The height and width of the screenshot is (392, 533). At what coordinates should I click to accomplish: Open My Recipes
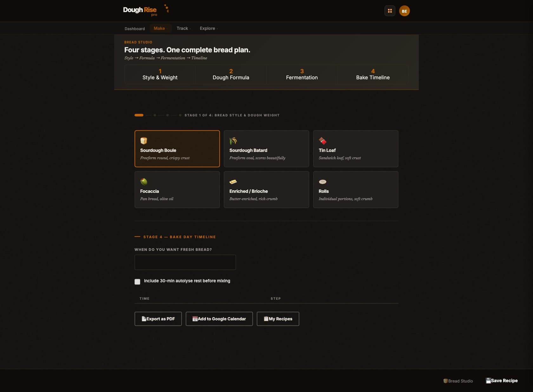point(278,319)
